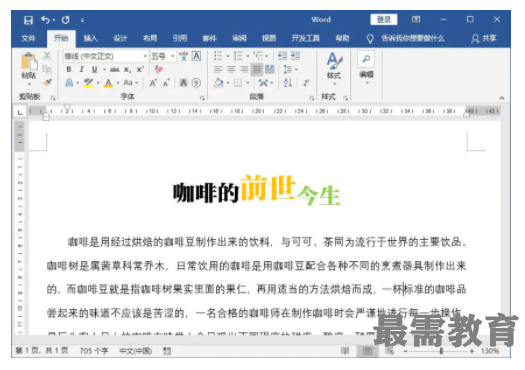This screenshot has width=525, height=370.
Task: Open highlight color dropdown arrow
Action: (98, 83)
